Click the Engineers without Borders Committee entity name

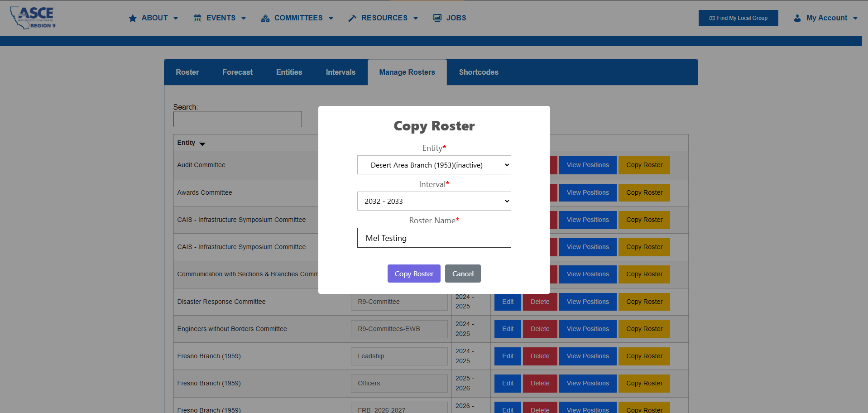[232, 329]
